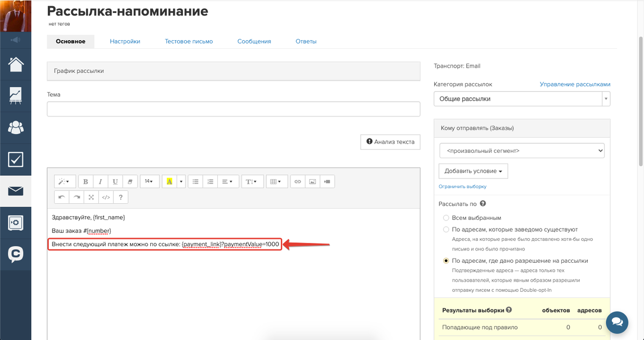Open the mail section in the left sidebar

(16, 191)
